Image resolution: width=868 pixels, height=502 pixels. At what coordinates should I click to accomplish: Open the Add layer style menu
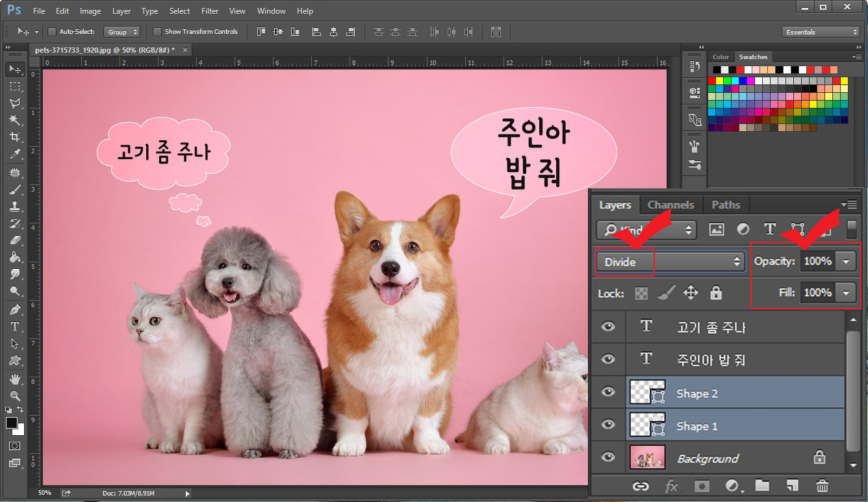(671, 486)
